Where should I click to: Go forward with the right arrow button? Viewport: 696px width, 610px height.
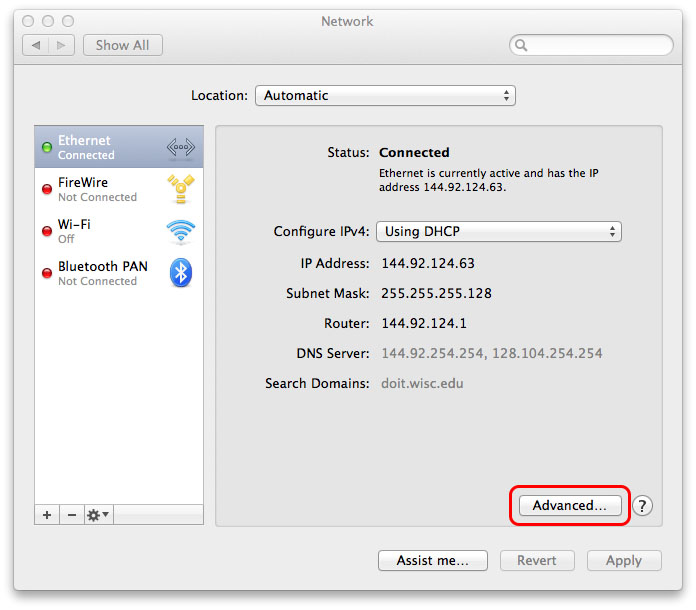point(61,45)
